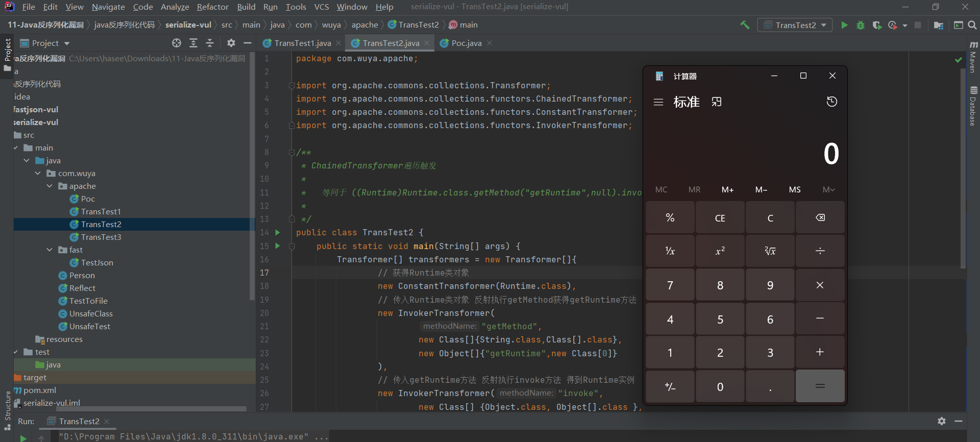Click the Structure tool window button
The image size is (980, 442).
(7, 411)
